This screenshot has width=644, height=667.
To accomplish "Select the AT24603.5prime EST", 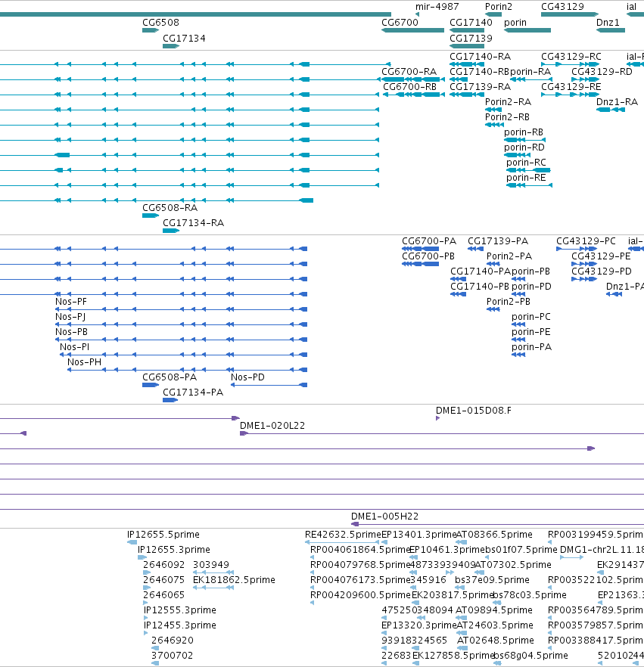I will [x=462, y=633].
